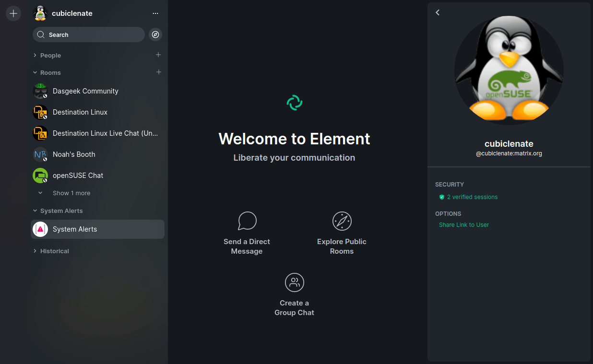Screen dimensions: 593x364
Task: Click the cubiclenate name in the profile panel
Action: point(509,143)
